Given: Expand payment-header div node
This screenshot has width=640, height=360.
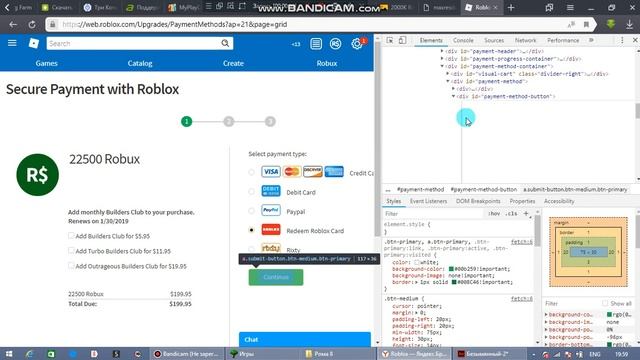Looking at the screenshot, I should (x=442, y=51).
